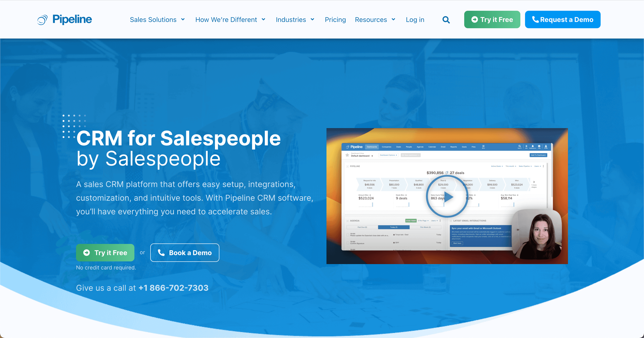The width and height of the screenshot is (644, 338).
Task: Expand the Industries dropdown menu
Action: click(x=295, y=19)
